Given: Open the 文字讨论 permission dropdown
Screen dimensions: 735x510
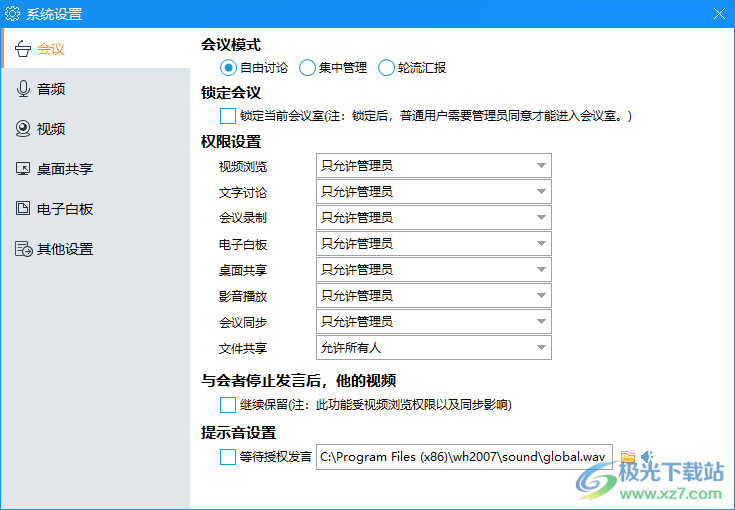Looking at the screenshot, I should coord(434,192).
